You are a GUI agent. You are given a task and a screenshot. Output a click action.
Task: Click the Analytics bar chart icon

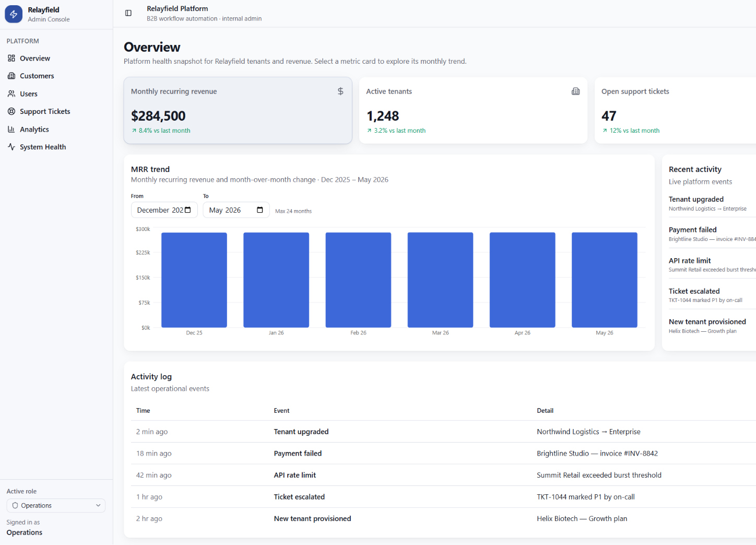(11, 129)
